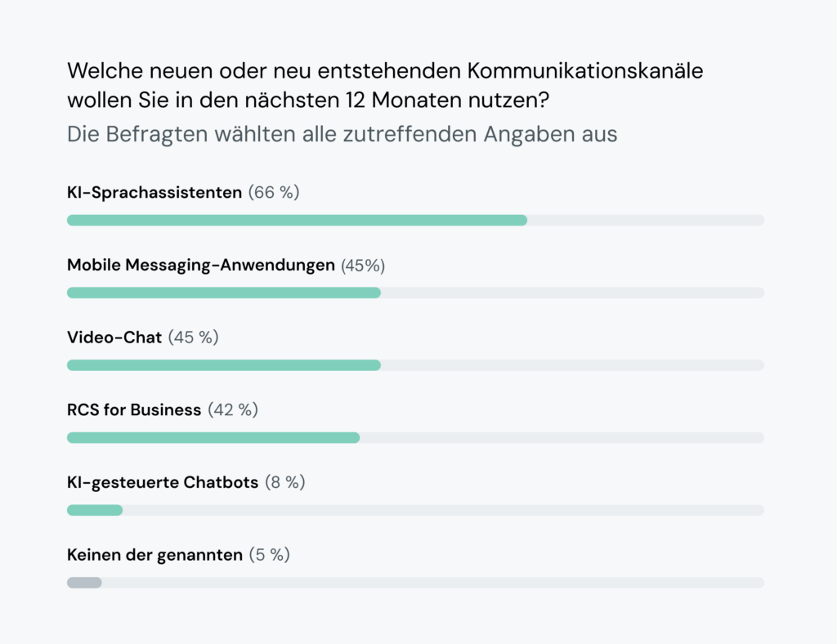Select the RCS for Business label
Viewport: 837px width, 644px height.
(134, 410)
